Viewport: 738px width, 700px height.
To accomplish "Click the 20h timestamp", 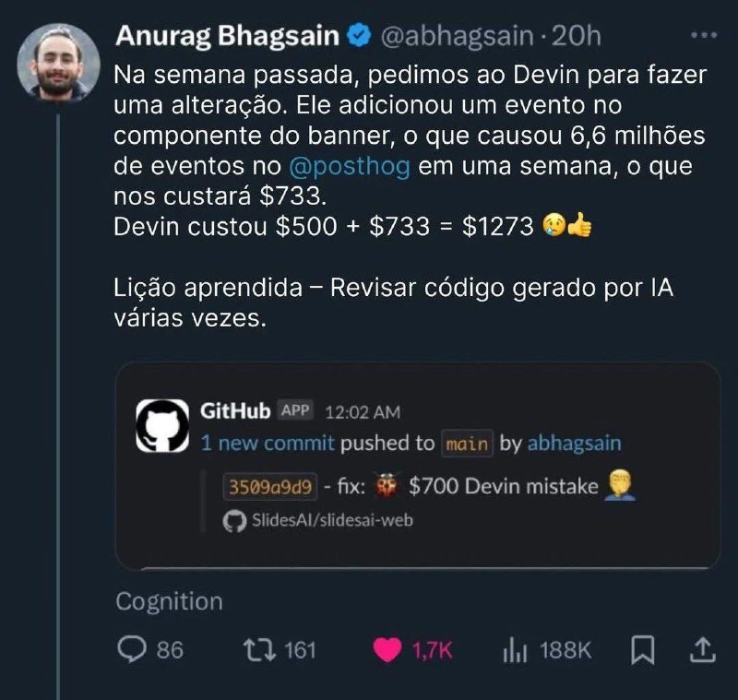I will tap(576, 36).
